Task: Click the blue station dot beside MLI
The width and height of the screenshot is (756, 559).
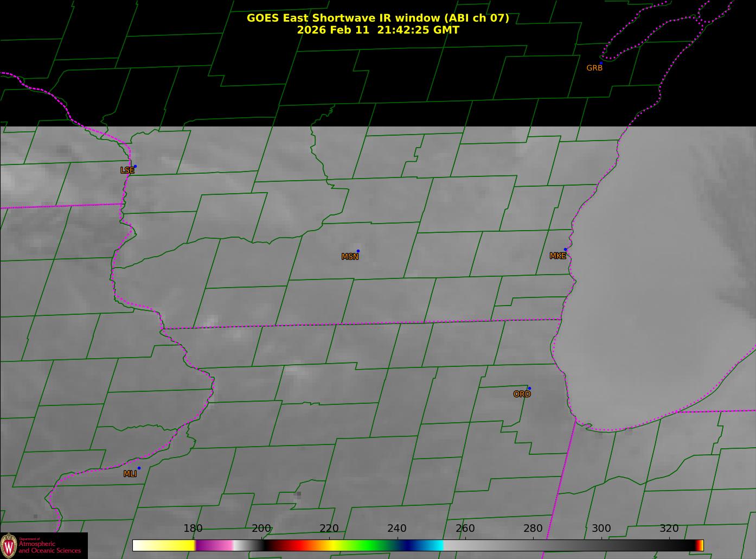Action: [139, 468]
